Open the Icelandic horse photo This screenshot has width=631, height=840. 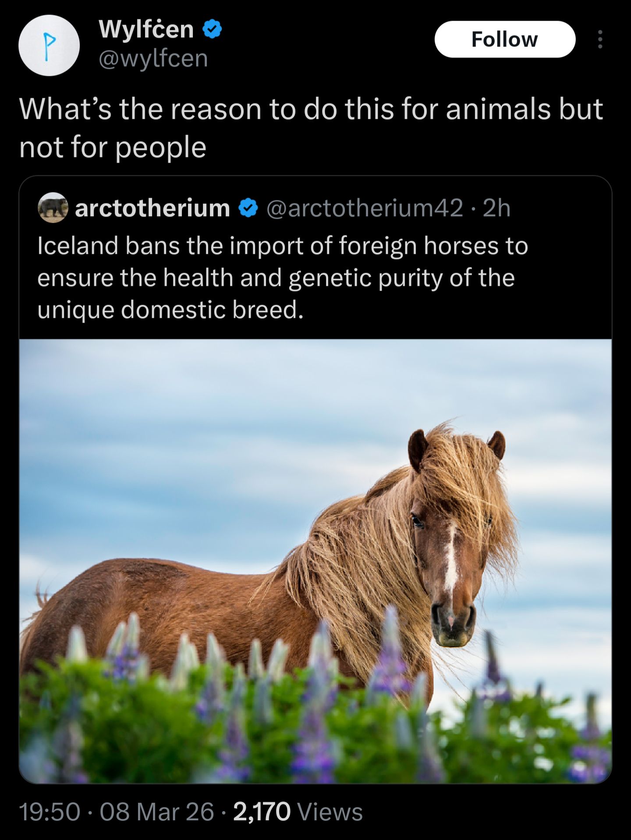[x=315, y=561]
